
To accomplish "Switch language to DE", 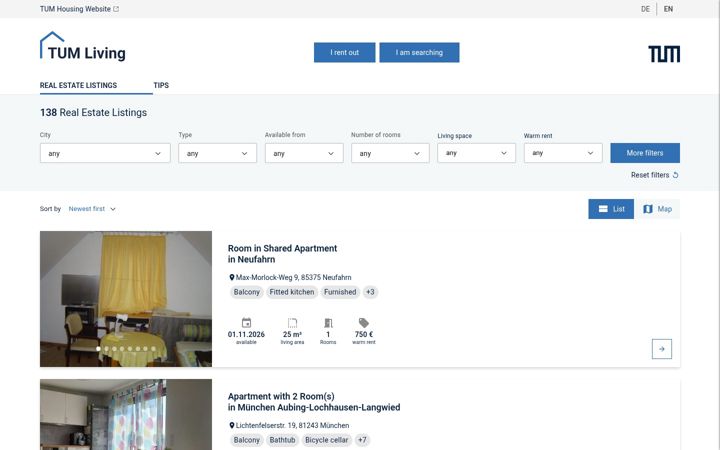I will tap(645, 9).
